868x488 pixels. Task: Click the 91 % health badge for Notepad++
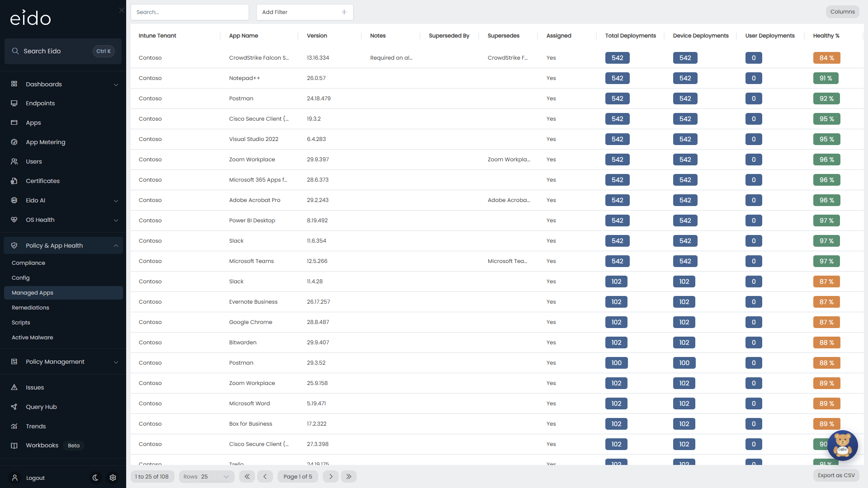click(x=826, y=78)
